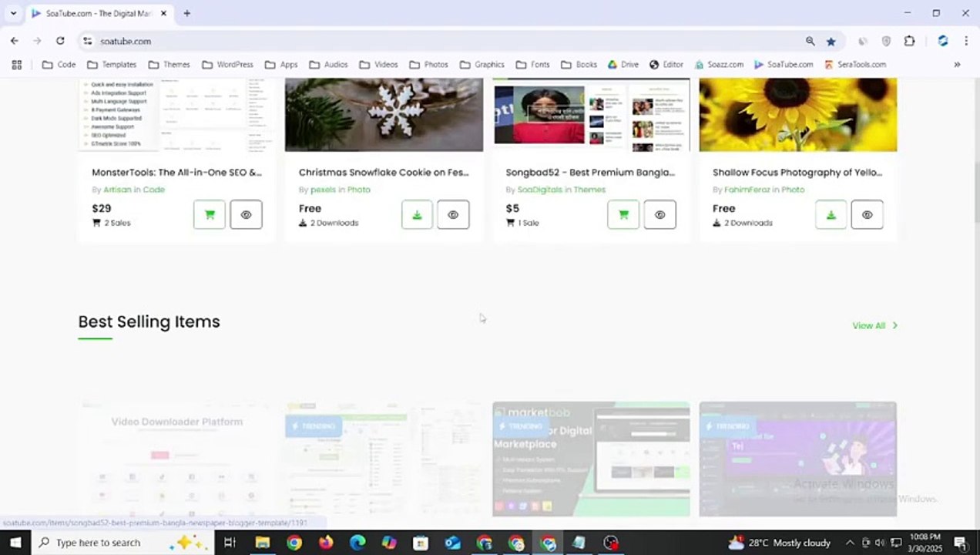Viewport: 980px width, 555px height.
Task: Open the Code category link under MonsterTools
Action: point(153,190)
